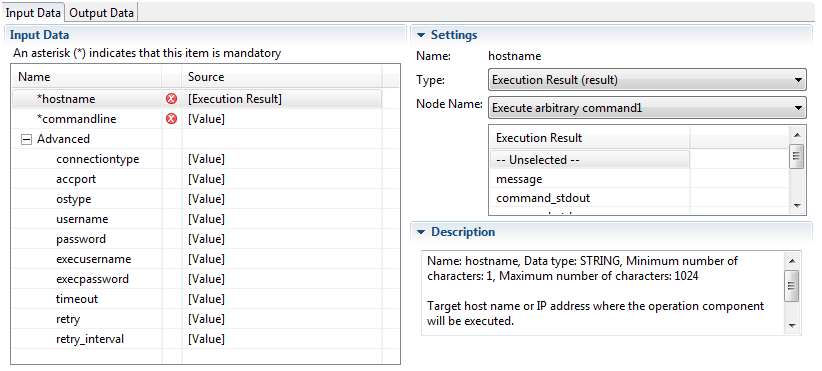822x371 pixels.
Task: Collapse the Description section triangle
Action: click(x=420, y=232)
